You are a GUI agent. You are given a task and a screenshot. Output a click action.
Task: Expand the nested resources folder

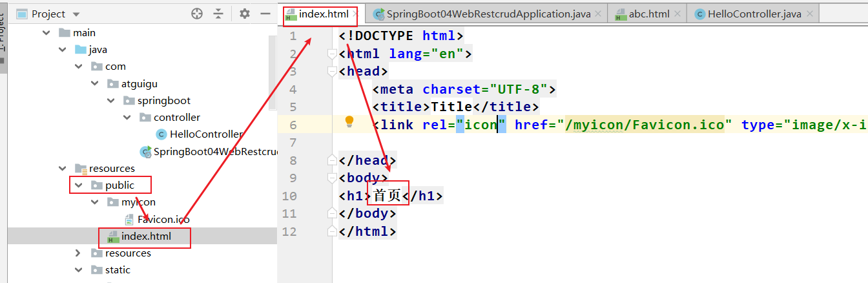[x=78, y=253]
